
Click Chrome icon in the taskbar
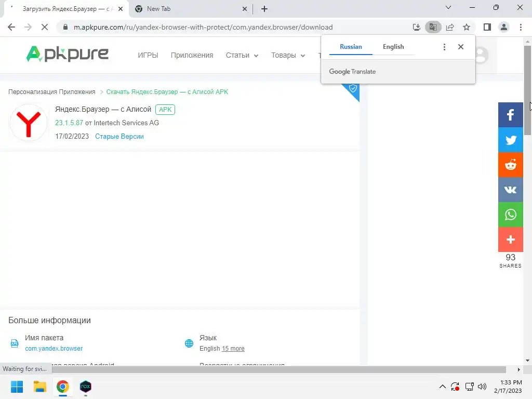point(63,387)
